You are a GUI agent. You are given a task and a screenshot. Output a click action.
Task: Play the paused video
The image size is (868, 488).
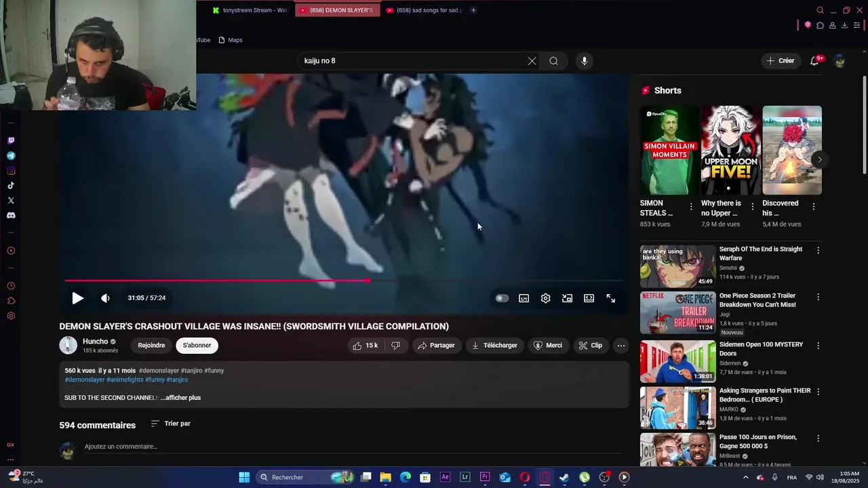pyautogui.click(x=77, y=298)
